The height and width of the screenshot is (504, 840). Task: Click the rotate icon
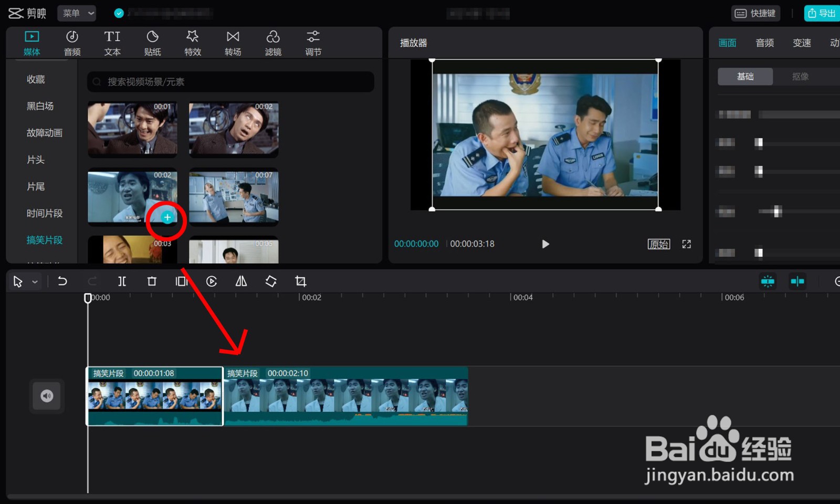click(271, 281)
